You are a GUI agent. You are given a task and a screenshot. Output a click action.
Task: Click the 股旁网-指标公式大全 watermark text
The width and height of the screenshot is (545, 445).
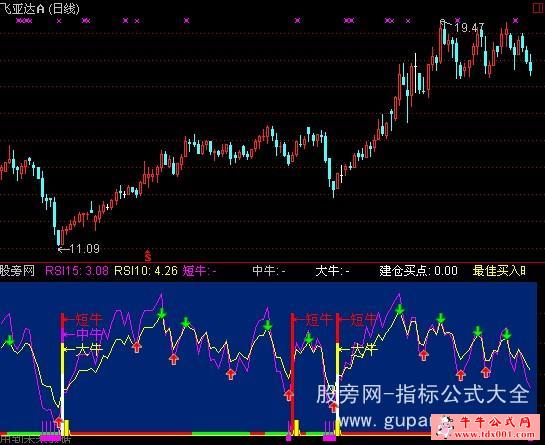tap(423, 394)
